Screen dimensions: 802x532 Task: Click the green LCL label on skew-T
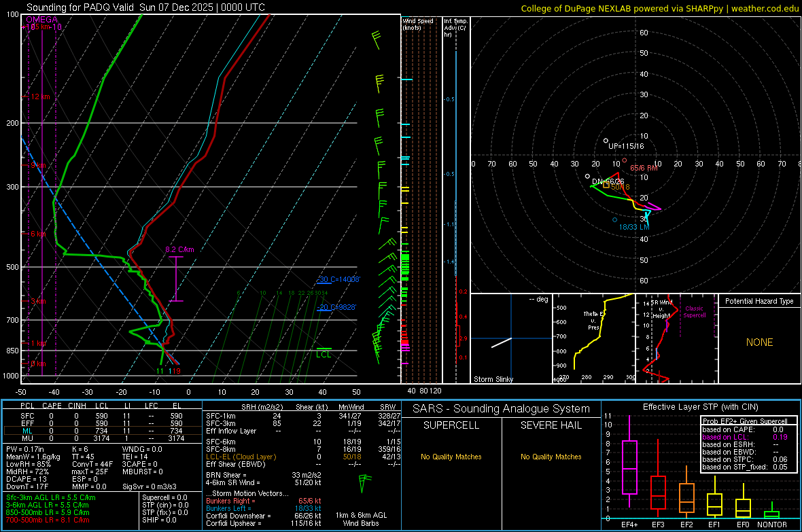pyautogui.click(x=324, y=355)
